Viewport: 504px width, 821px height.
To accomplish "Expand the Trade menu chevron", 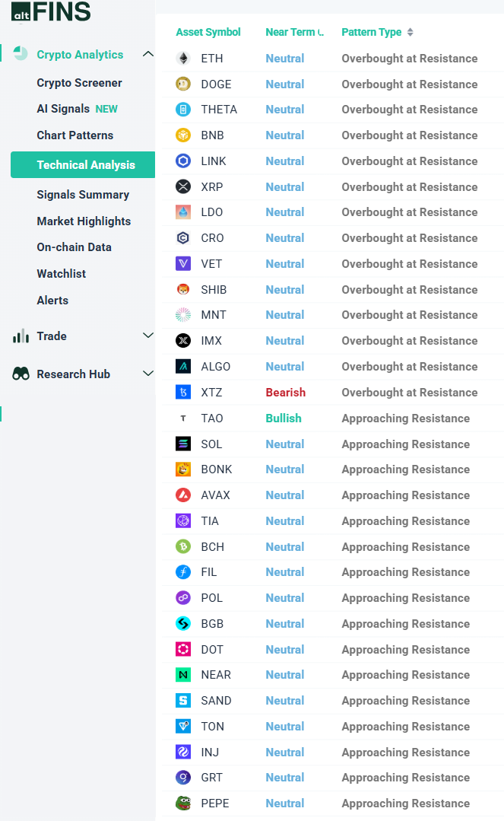I will click(148, 335).
